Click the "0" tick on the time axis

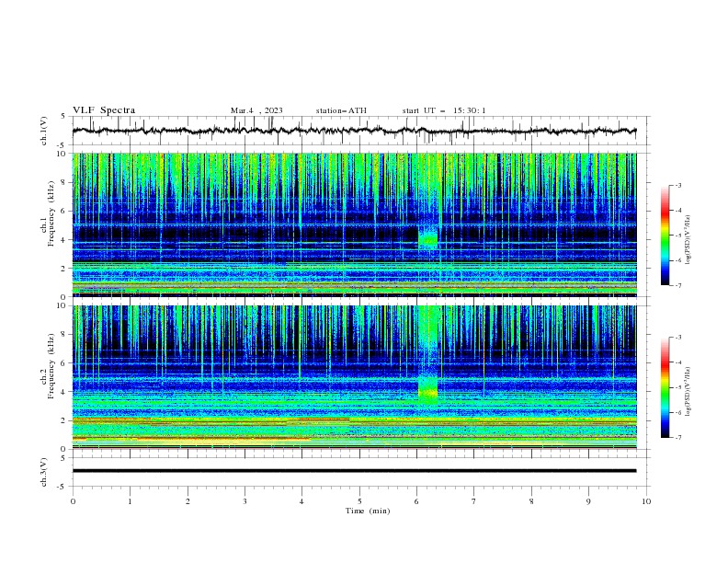(73, 501)
